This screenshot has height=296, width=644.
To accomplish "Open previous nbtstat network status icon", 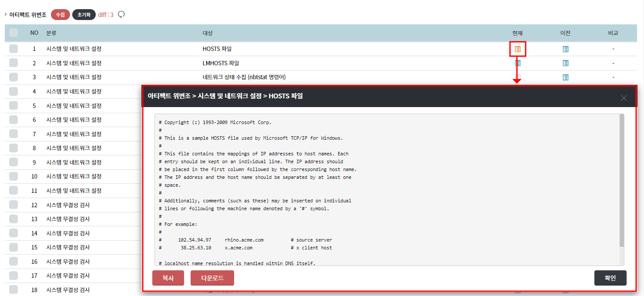I will tap(565, 77).
